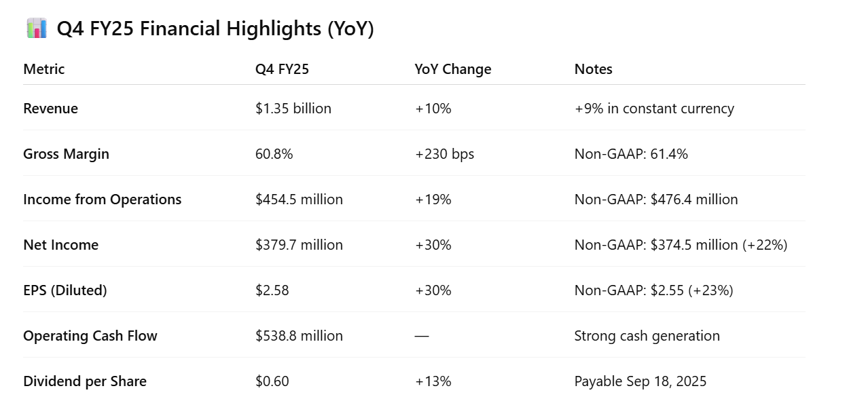Click the Gross Margin row label
Viewport: 868px width, 418px height.
tap(66, 154)
